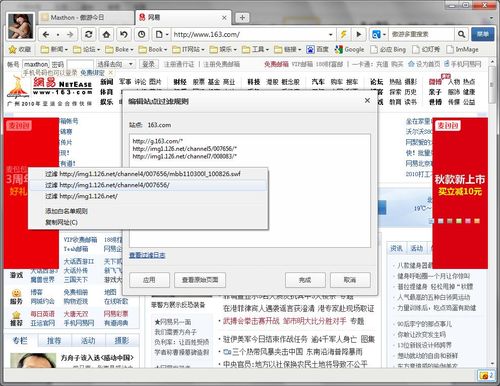Choose 添加白名单规则 in context menu
The width and height of the screenshot is (500, 386).
click(148, 211)
